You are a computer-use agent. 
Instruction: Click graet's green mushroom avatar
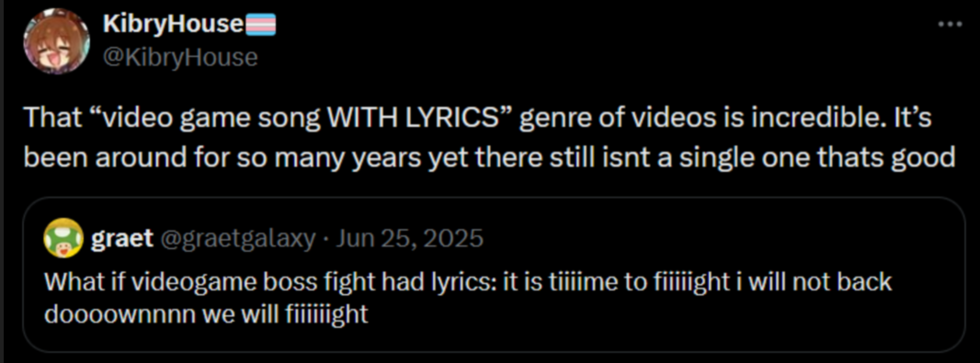(63, 238)
